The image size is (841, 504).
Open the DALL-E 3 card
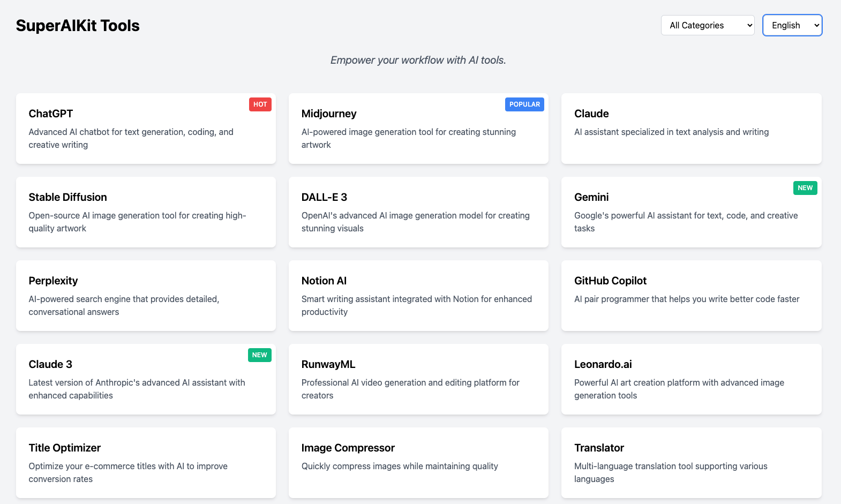(418, 212)
